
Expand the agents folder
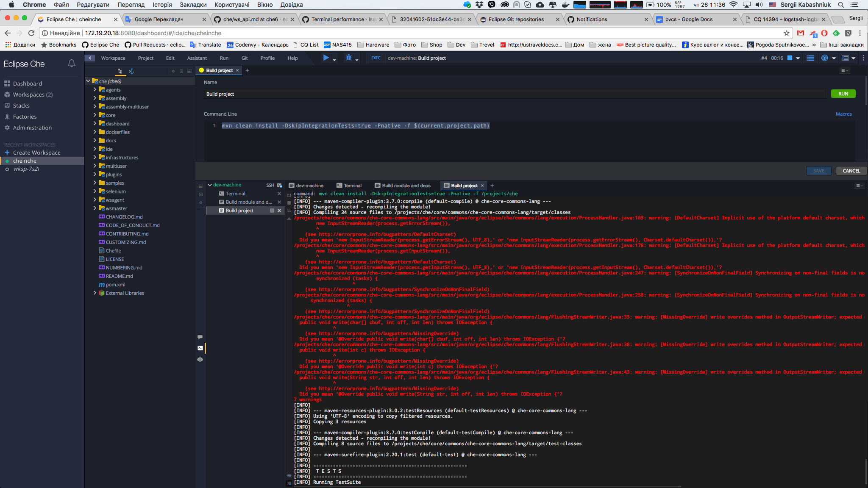[x=95, y=90]
